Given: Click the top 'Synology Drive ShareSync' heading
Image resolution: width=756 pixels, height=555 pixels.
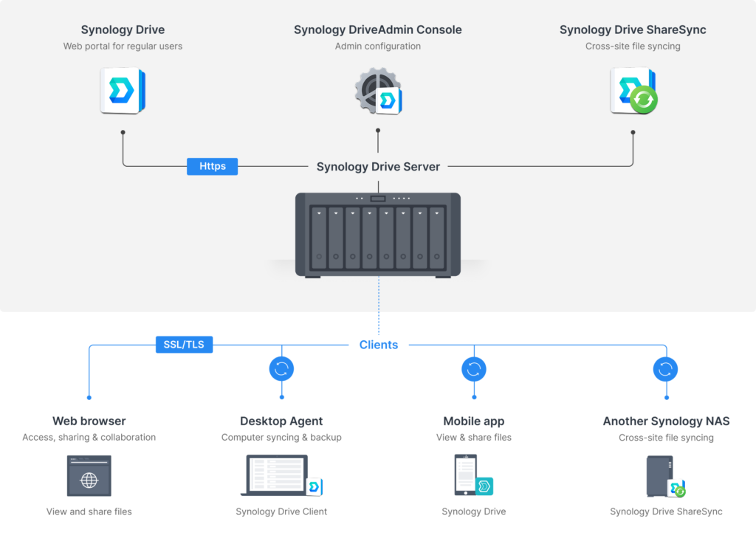Looking at the screenshot, I should click(x=633, y=30).
